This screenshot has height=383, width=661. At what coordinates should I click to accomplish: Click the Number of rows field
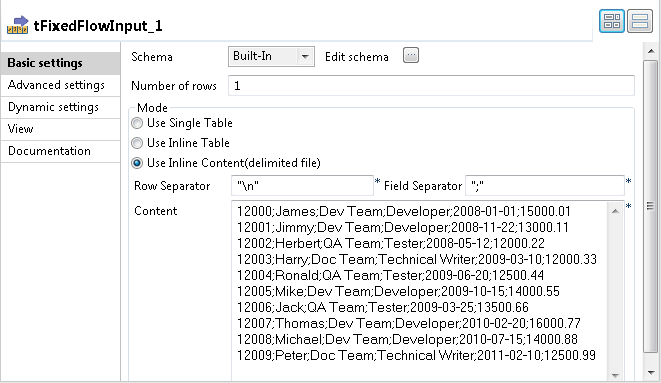[431, 86]
